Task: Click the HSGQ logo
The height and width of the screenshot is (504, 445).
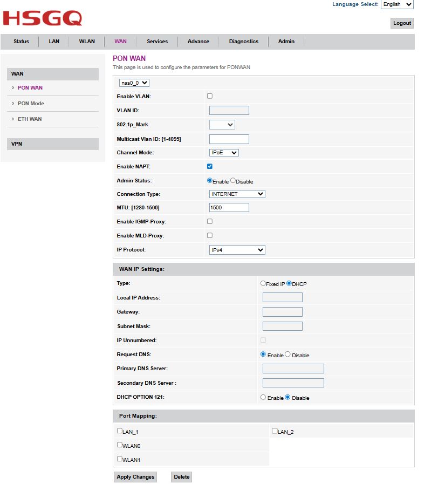Action: pyautogui.click(x=42, y=18)
